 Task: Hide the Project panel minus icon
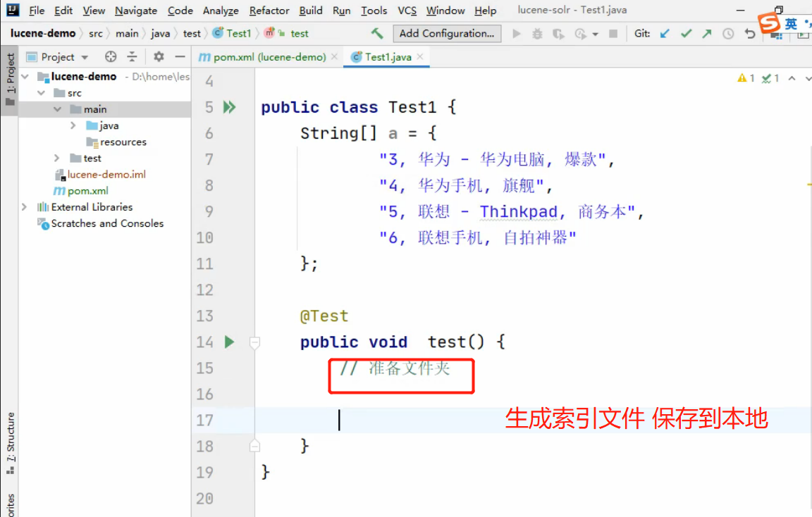pyautogui.click(x=180, y=56)
